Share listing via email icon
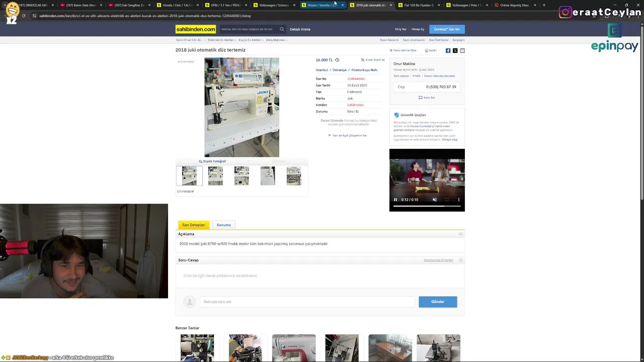The width and height of the screenshot is (644, 362). tap(462, 51)
